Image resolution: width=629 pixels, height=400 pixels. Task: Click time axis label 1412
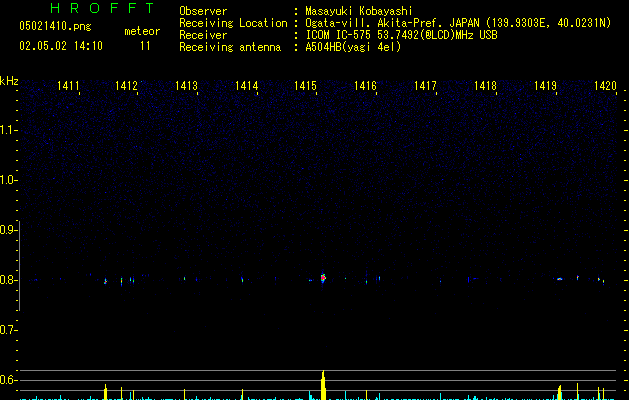[126, 86]
